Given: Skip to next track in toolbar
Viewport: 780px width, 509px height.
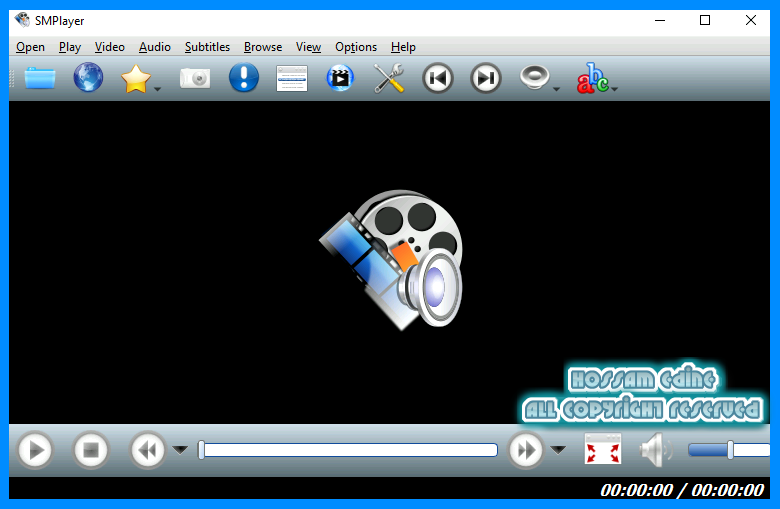Looking at the screenshot, I should point(486,78).
